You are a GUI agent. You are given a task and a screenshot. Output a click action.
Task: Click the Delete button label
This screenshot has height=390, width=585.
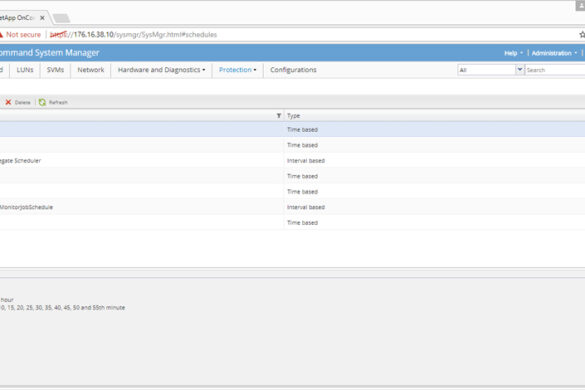pyautogui.click(x=22, y=102)
